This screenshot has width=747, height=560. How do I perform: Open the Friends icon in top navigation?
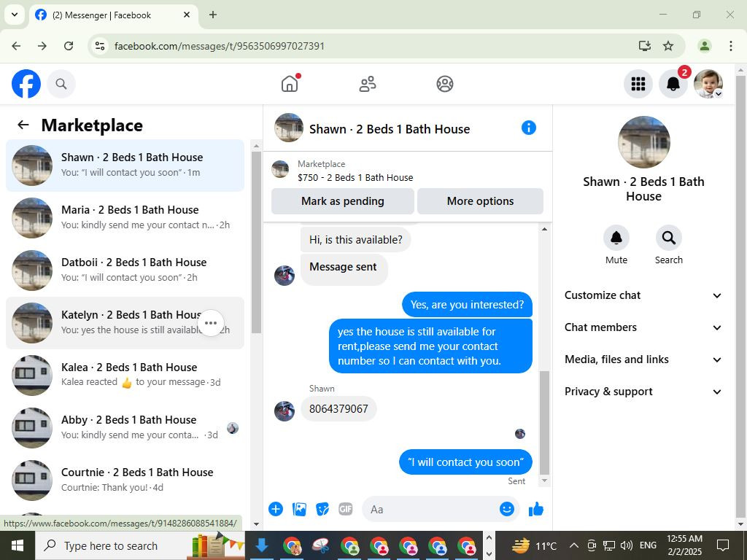(x=368, y=84)
